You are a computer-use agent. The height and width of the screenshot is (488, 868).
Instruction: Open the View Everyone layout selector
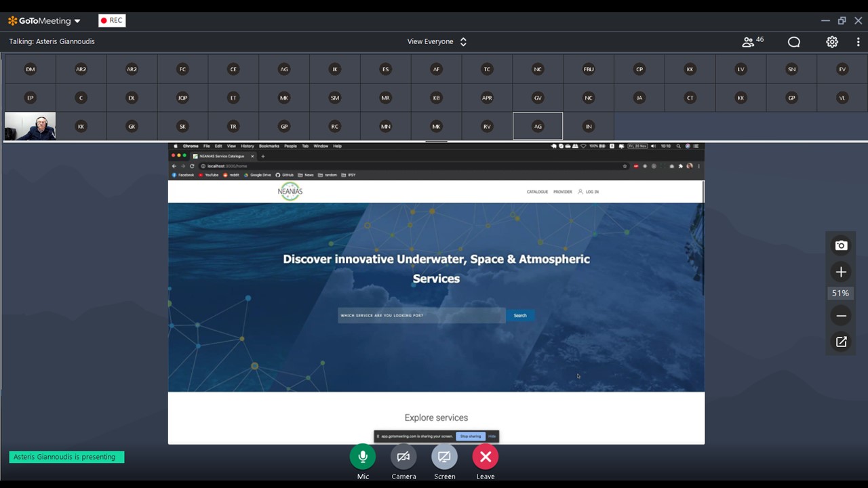[437, 41]
